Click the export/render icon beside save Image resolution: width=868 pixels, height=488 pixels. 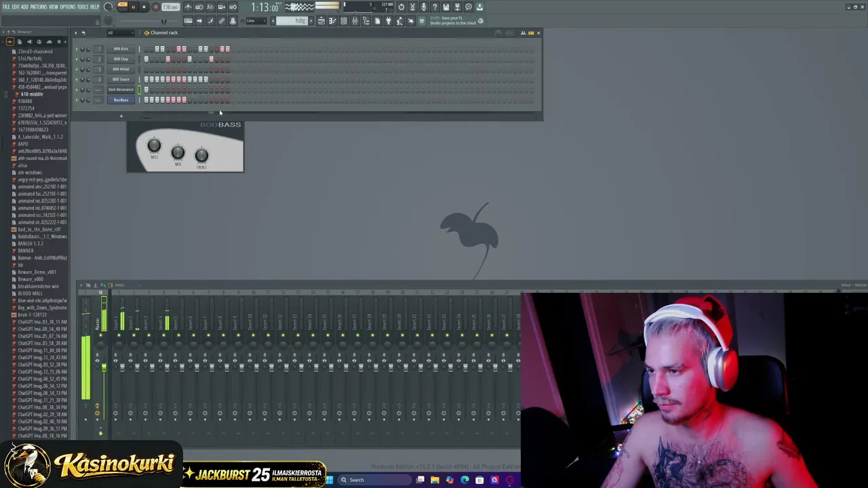coord(457,7)
